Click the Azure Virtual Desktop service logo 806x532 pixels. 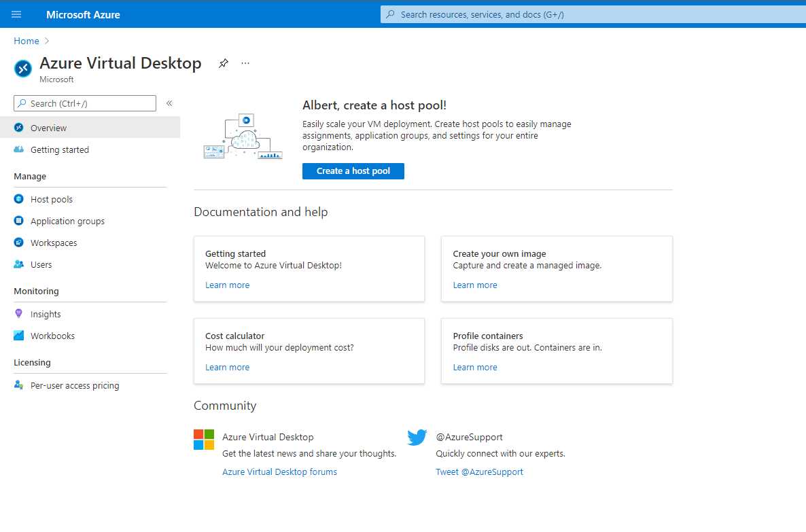click(22, 68)
